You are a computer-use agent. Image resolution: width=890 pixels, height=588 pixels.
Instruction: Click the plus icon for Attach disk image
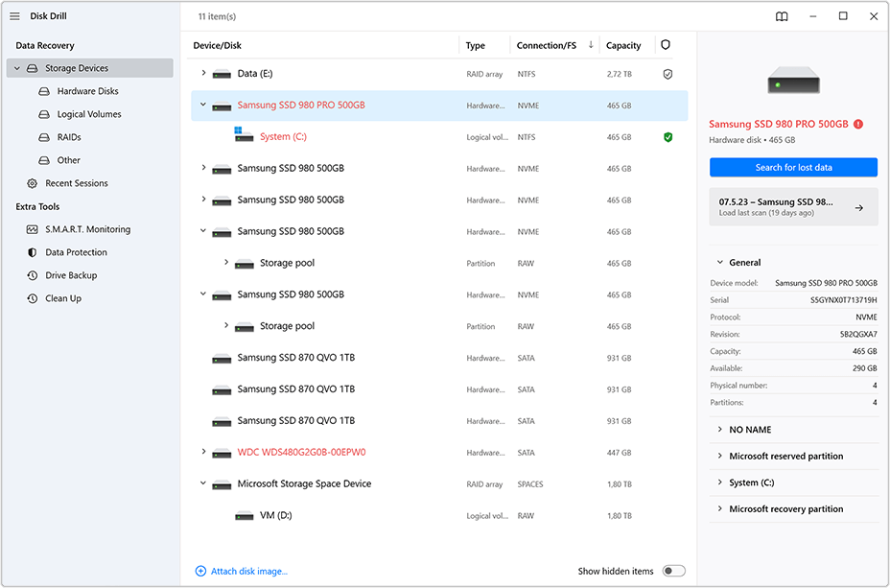pyautogui.click(x=200, y=571)
